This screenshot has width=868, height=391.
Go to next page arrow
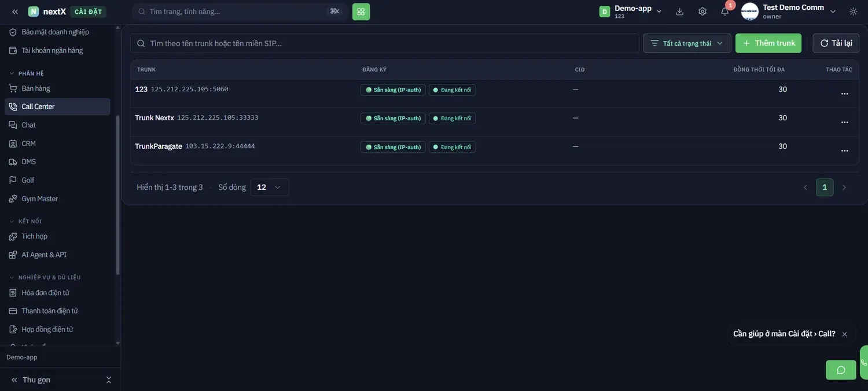(844, 187)
